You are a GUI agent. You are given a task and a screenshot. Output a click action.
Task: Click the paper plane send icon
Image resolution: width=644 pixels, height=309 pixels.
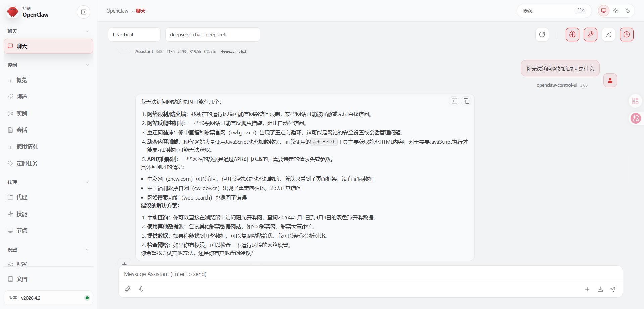(613, 289)
